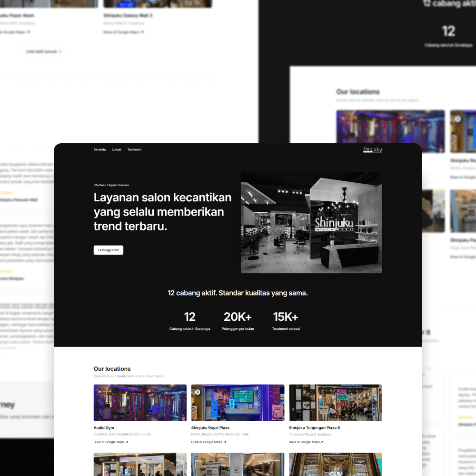Screen dimensions: 476x476
Task: Click the Shinjuku Hair Make hero image
Action: pyautogui.click(x=311, y=223)
